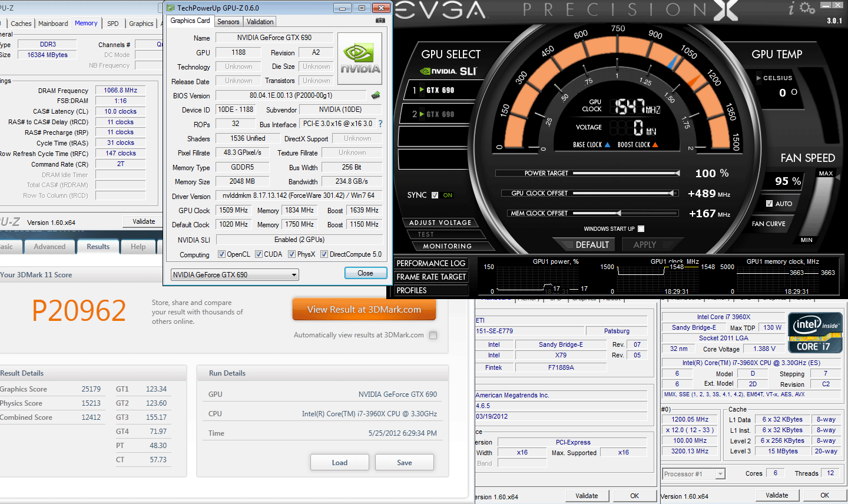Screen dimensions: 848x504
Task: Toggle the CUDA checkbox
Action: [259, 254]
